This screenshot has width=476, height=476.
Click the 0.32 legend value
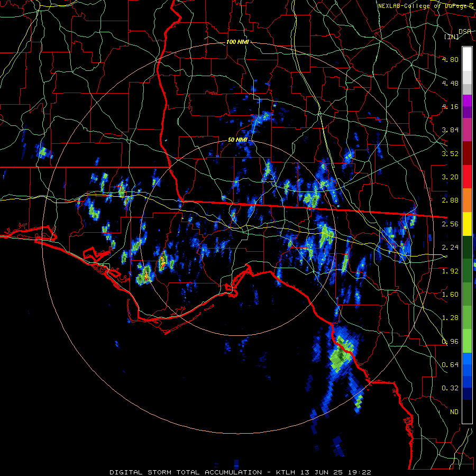[x=450, y=388]
